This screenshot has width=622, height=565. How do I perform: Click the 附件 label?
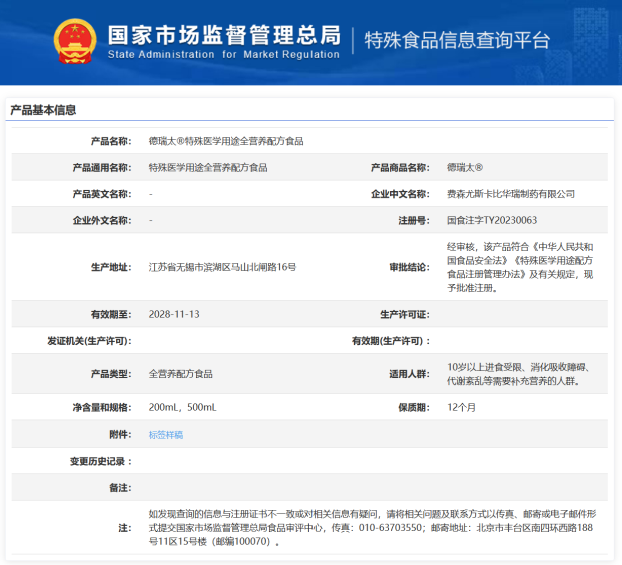tap(120, 434)
